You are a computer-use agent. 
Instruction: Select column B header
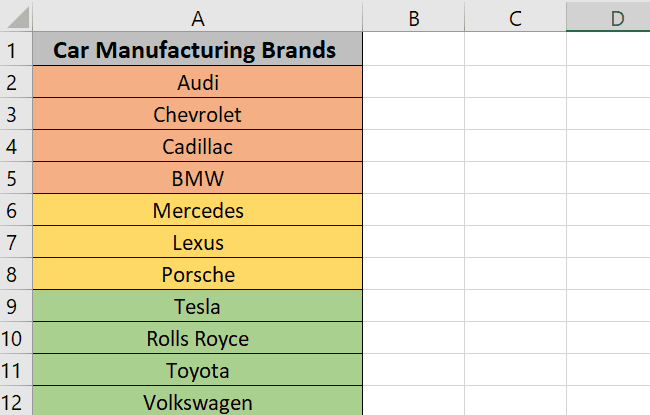pos(414,17)
